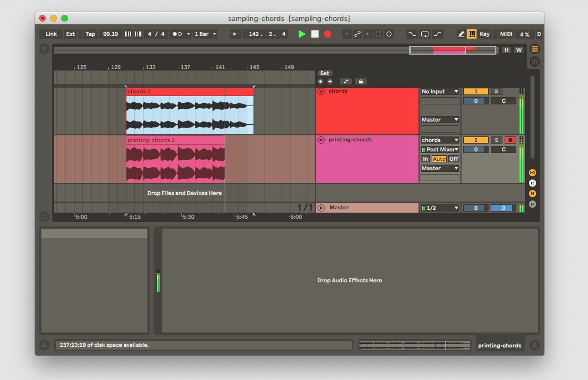Toggle the computer MIDI keyboard icon
Screen dimensions: 588x380
coord(472,34)
